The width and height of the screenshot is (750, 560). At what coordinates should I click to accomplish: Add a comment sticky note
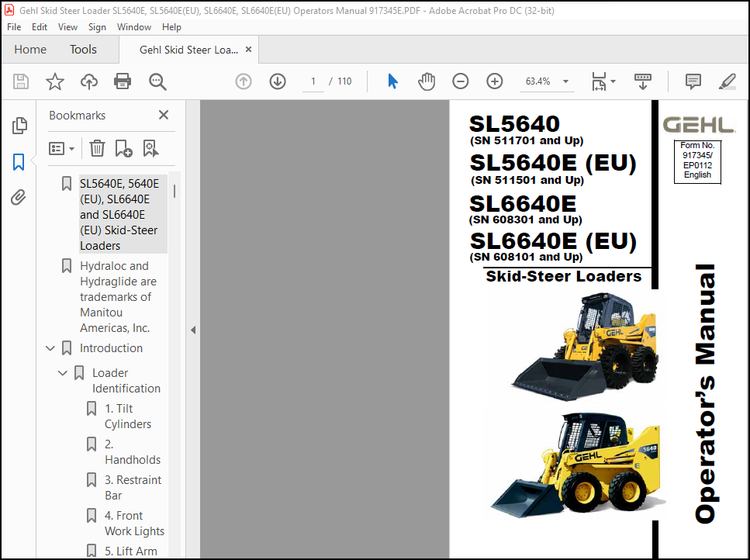coord(693,81)
